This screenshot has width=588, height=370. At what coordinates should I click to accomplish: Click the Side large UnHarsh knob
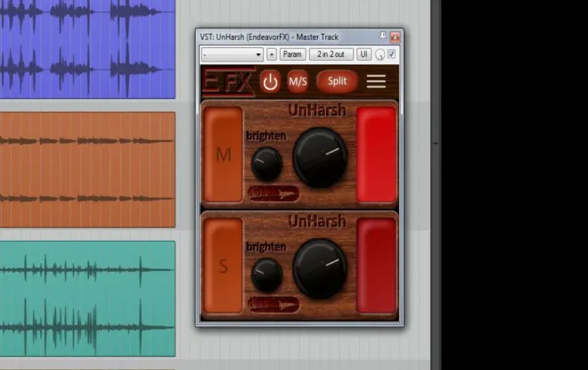pos(320,268)
